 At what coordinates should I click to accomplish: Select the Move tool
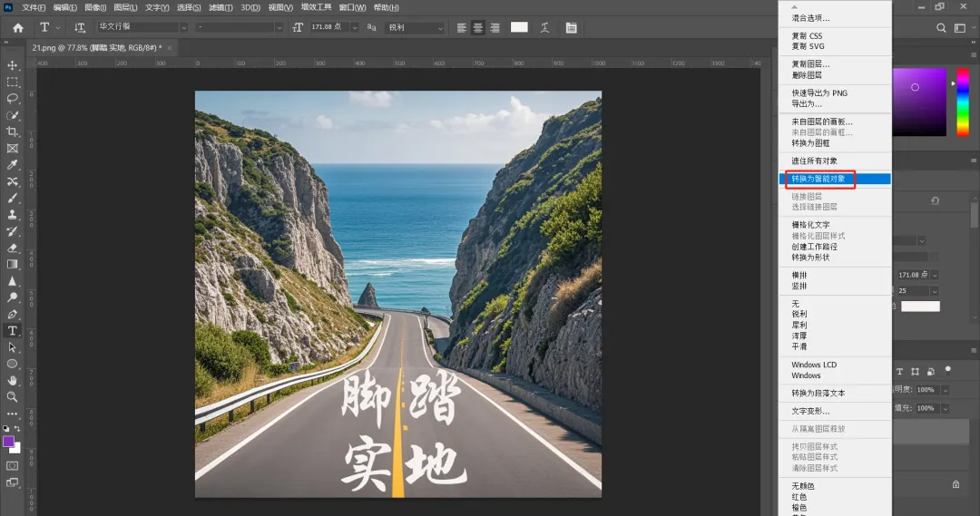[x=12, y=65]
